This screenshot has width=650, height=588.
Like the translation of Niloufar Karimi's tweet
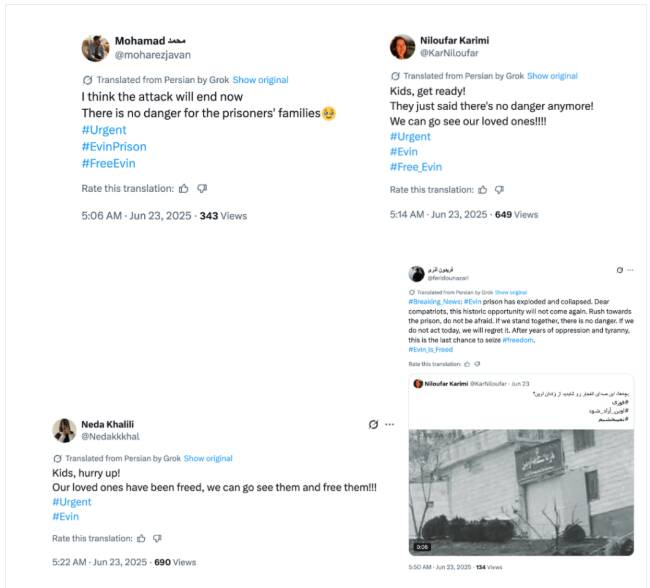click(x=484, y=189)
